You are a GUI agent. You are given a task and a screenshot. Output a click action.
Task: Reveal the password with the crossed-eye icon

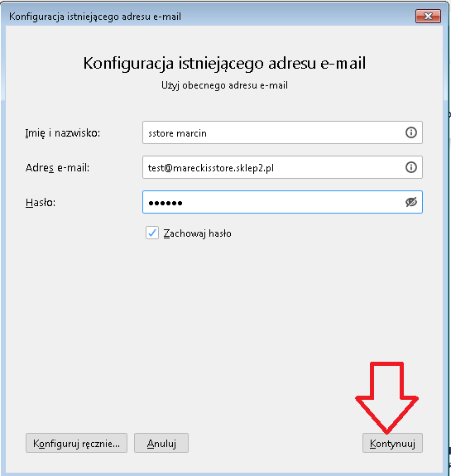tap(411, 202)
